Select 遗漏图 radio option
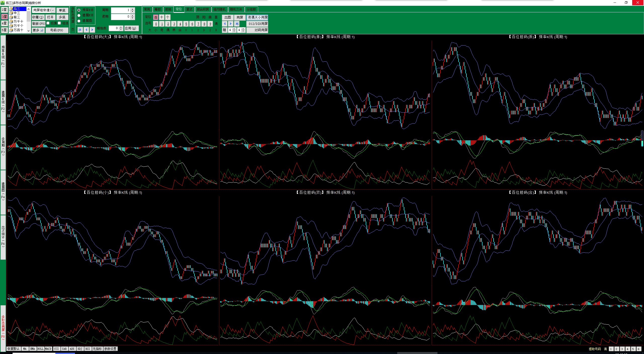The height and width of the screenshot is (354, 644). [79, 21]
